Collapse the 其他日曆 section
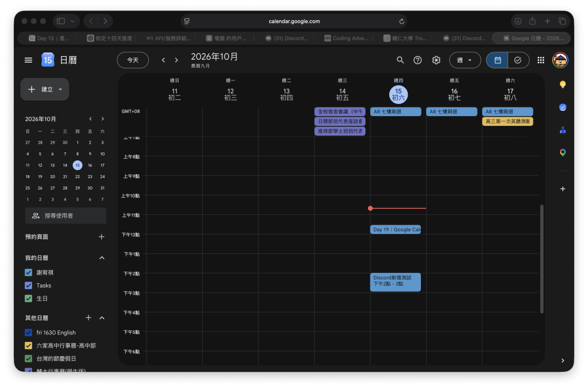This screenshot has width=588, height=389. pyautogui.click(x=102, y=318)
